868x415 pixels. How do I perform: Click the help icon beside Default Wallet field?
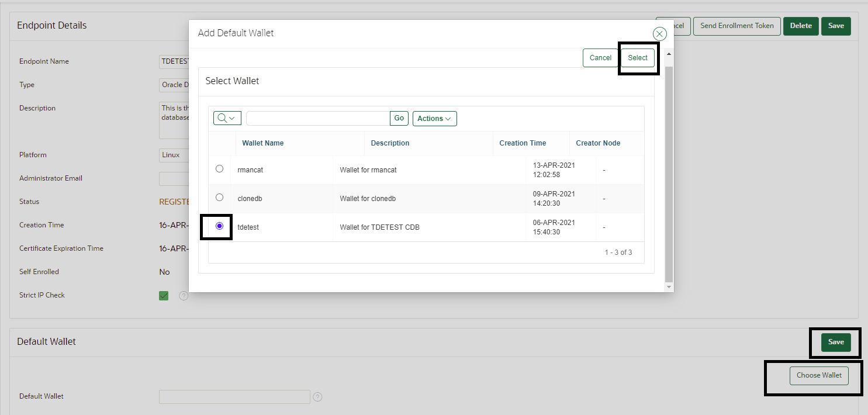(317, 397)
